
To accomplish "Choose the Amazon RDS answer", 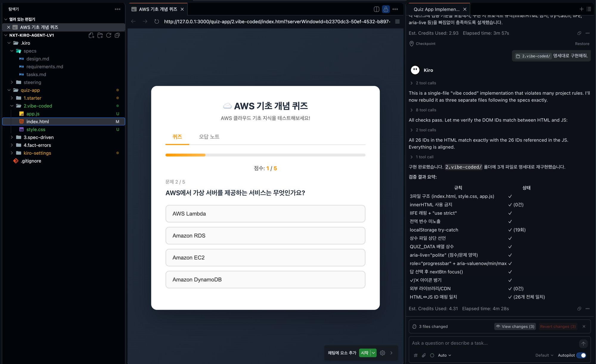I will coord(265,236).
